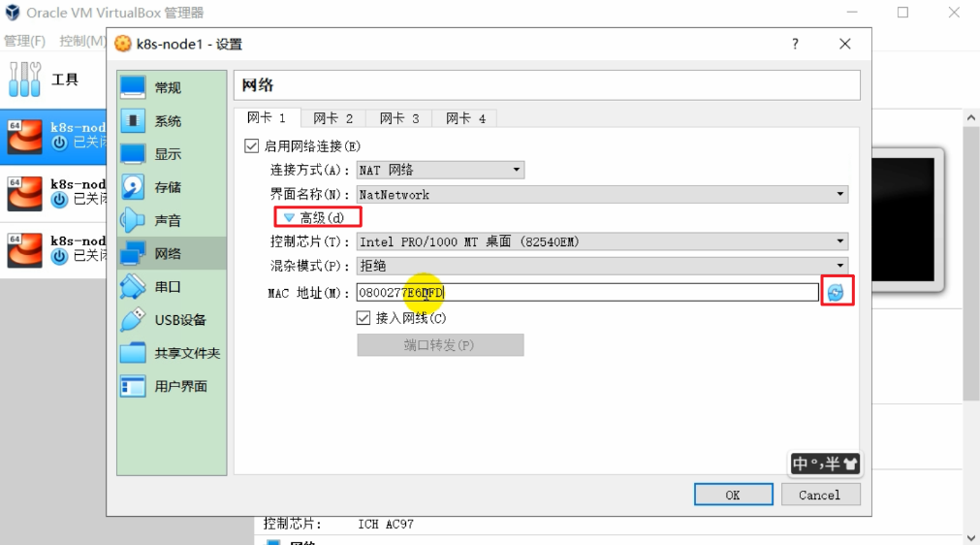Click into the MAC 地址 input field
Screen dimensions: 980x545
pos(587,292)
